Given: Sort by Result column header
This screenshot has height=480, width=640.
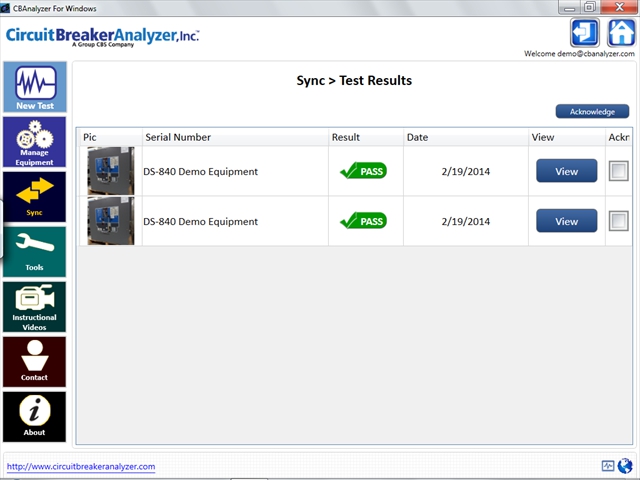Looking at the screenshot, I should click(366, 137).
